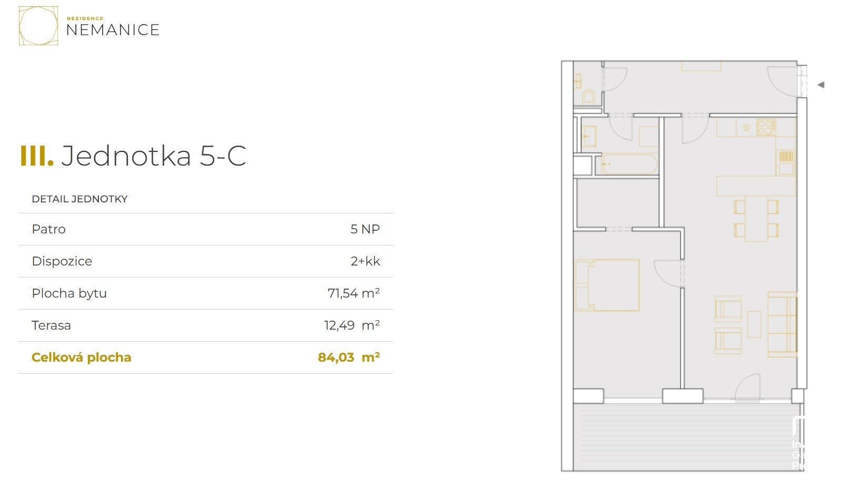Viewport: 868px width, 491px height.
Task: Click the double bed symbol in the bedroom
Action: coord(607,285)
